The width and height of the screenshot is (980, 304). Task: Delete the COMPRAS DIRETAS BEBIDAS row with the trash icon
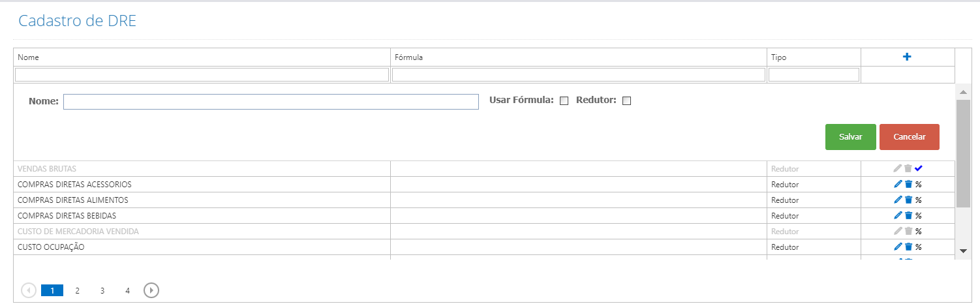(x=908, y=215)
